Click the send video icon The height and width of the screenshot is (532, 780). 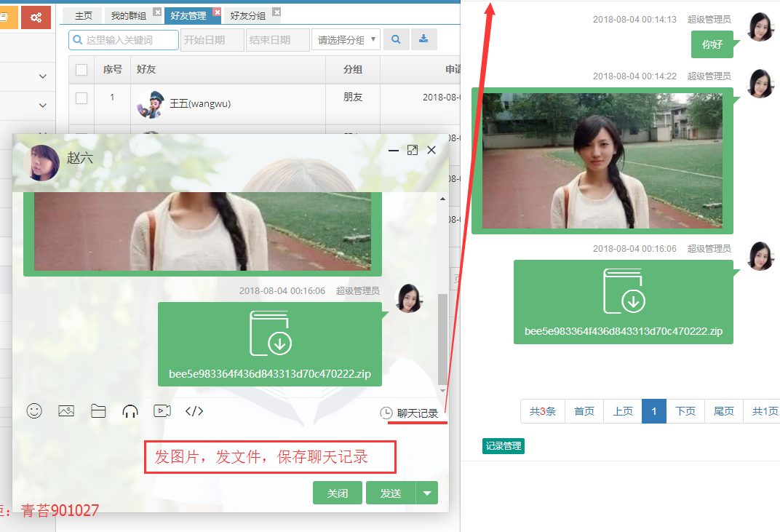pyautogui.click(x=162, y=410)
